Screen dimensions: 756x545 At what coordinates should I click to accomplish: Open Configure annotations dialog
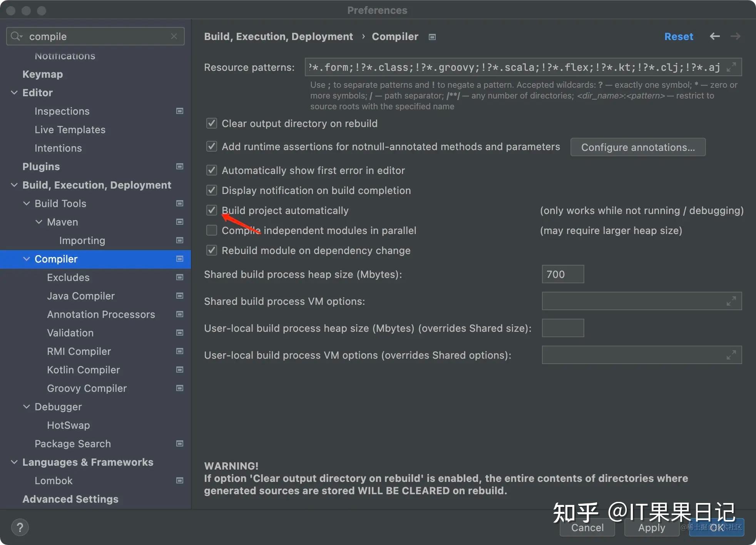(x=637, y=147)
